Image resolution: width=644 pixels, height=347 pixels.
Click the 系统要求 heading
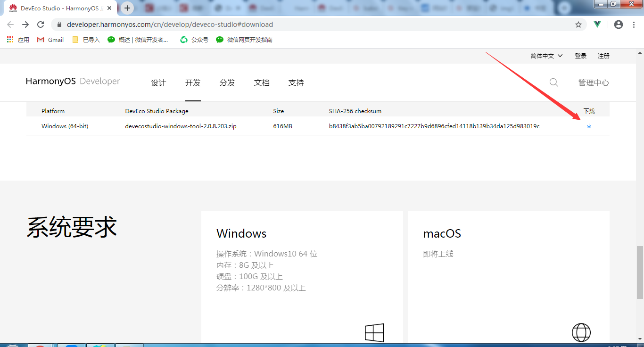tap(72, 227)
